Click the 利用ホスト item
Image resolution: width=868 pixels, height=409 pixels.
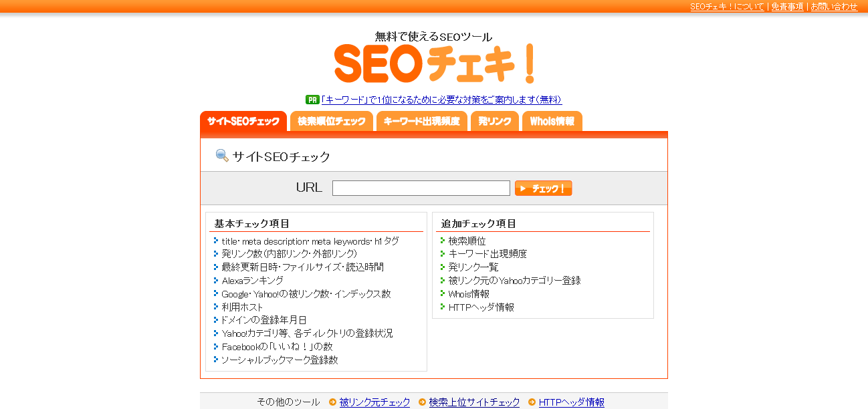tap(243, 307)
